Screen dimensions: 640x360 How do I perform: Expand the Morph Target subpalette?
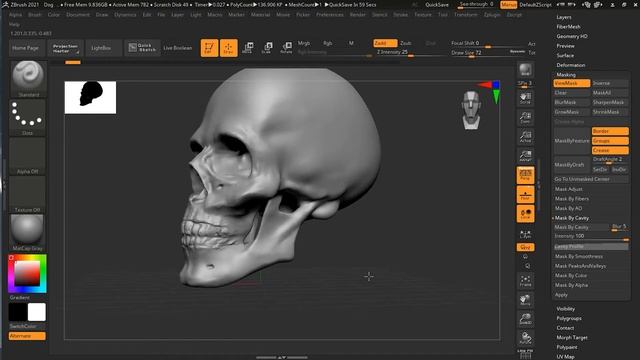coord(572,338)
